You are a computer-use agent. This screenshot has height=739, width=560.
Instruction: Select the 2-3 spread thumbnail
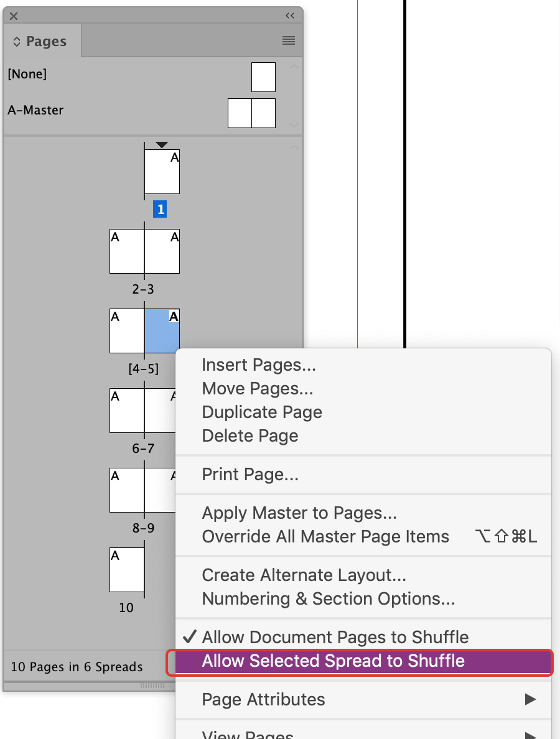click(144, 250)
